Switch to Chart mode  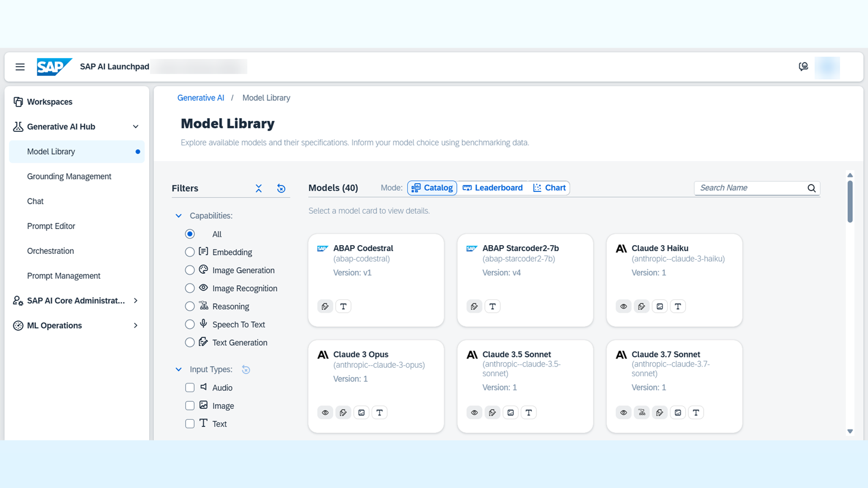[x=550, y=188]
